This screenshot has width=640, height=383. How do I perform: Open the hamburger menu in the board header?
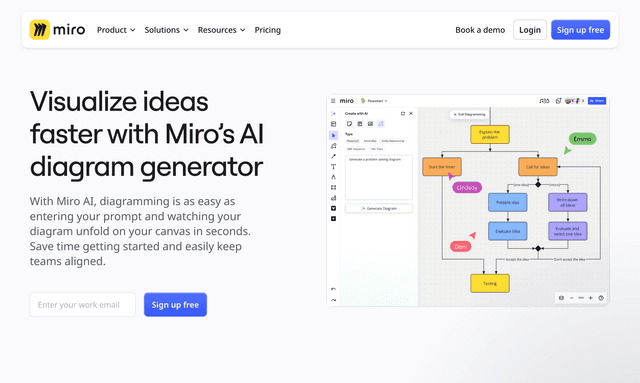click(333, 101)
